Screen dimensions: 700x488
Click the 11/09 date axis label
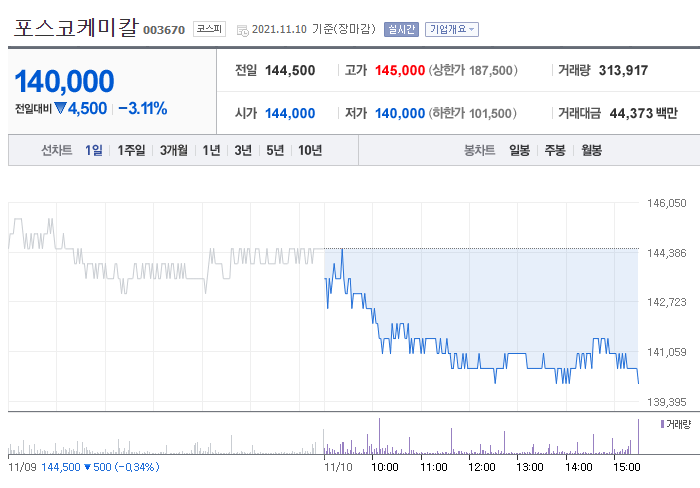(22, 467)
